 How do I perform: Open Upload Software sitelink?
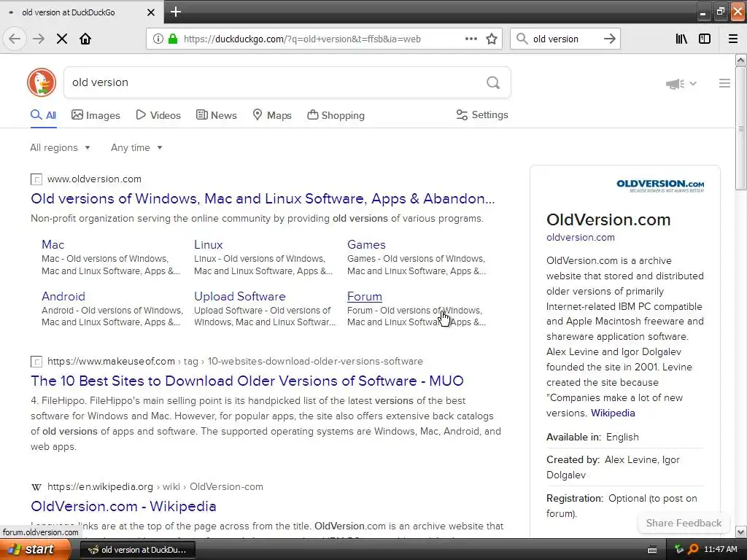tap(239, 296)
